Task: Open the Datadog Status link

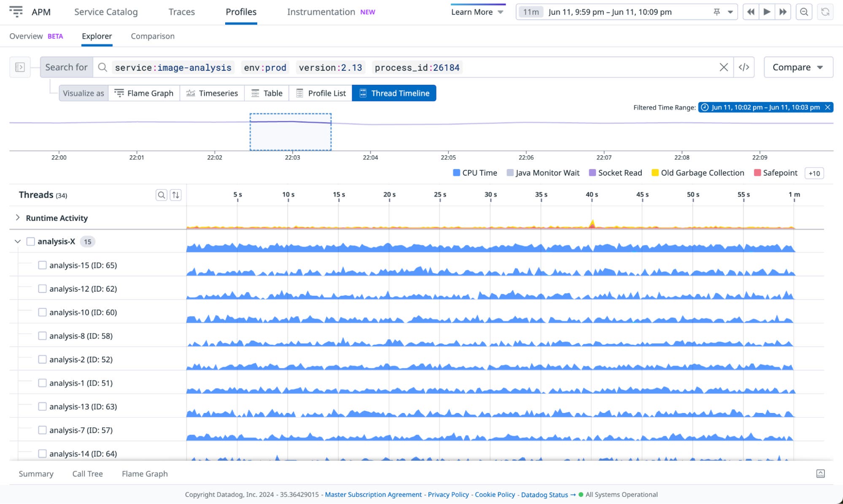Action: pyautogui.click(x=544, y=494)
